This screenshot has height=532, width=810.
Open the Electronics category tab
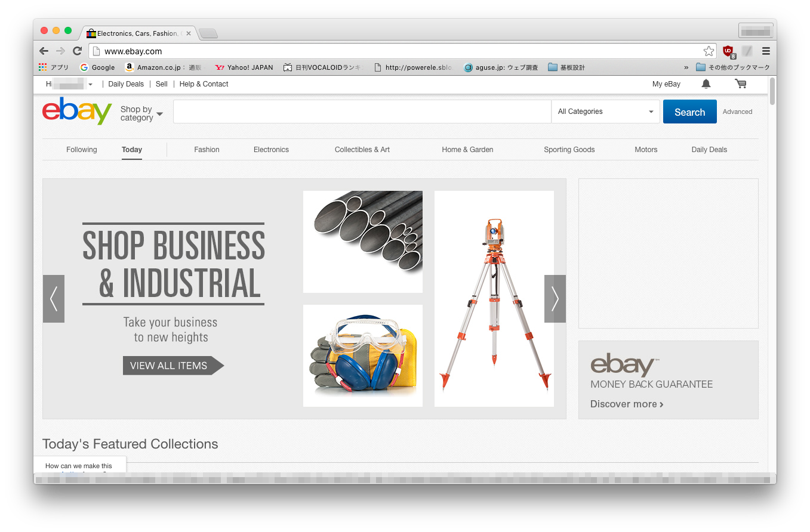click(x=271, y=150)
